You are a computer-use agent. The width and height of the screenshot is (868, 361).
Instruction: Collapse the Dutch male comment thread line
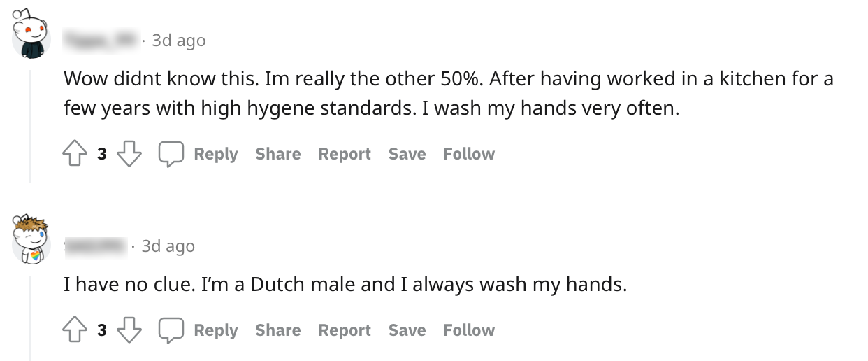coord(29,316)
